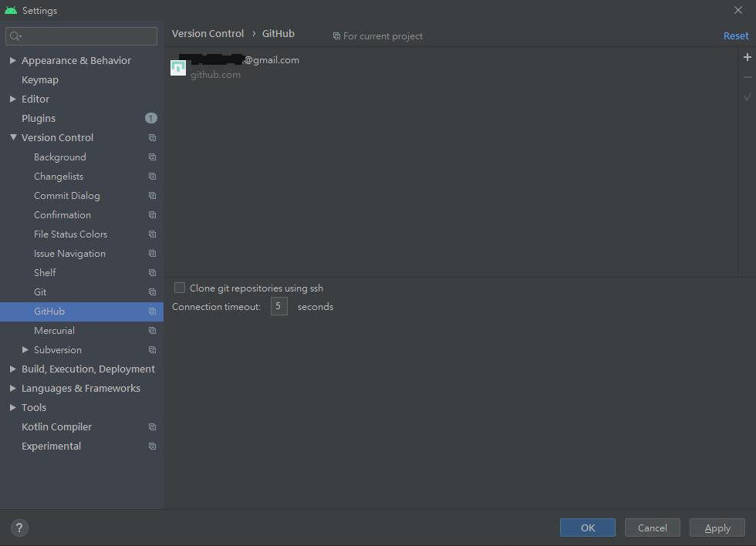Select the gmail.com account entry

click(451, 67)
